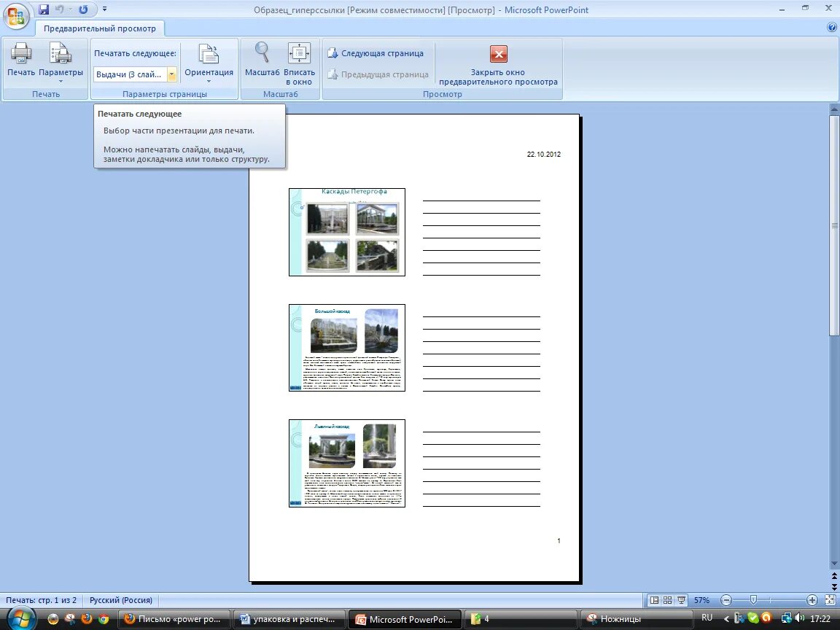
Task: Click the Next Page double-arrow down button
Action: coord(834,586)
